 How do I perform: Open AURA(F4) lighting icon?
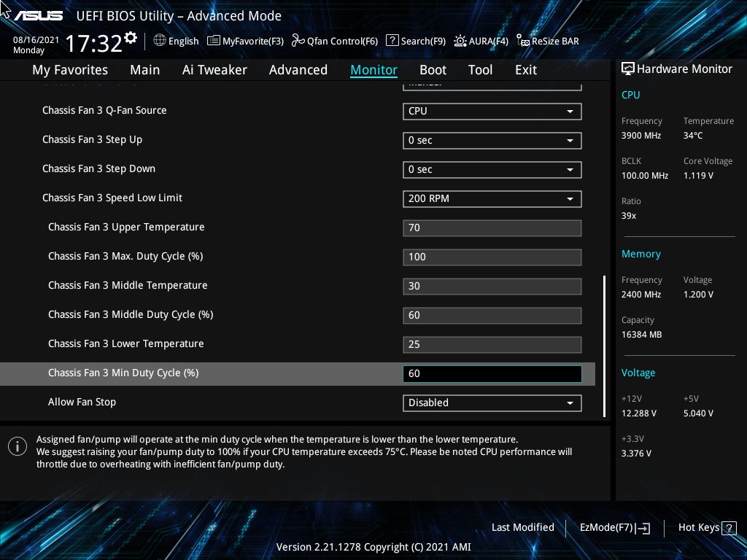(460, 41)
